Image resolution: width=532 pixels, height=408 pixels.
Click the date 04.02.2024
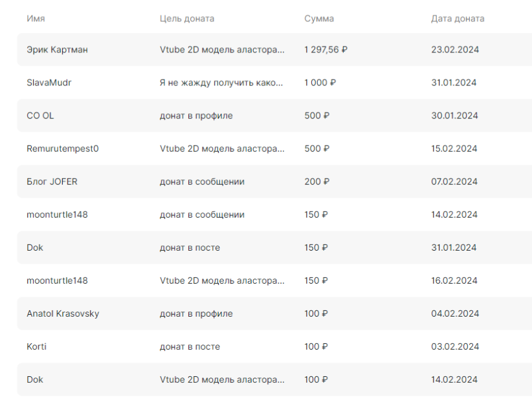[455, 313]
